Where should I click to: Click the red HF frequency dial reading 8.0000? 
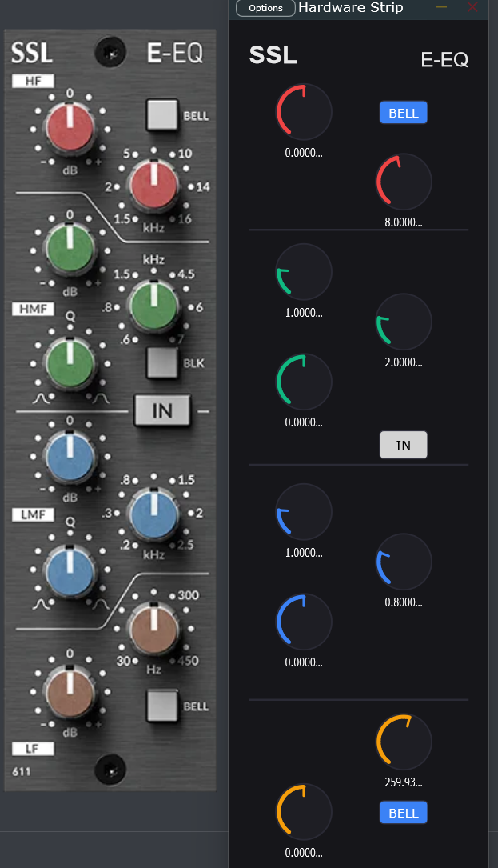(404, 182)
